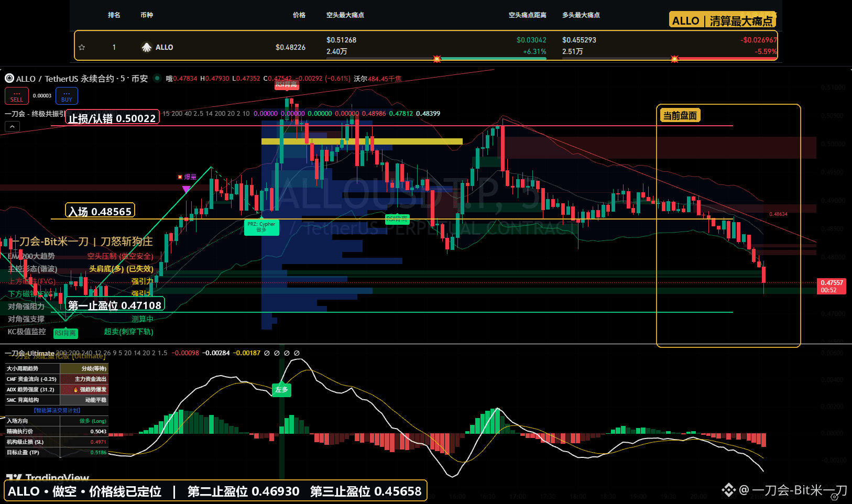
Task: Click the yellow volume profile POC bar
Action: [x=362, y=141]
